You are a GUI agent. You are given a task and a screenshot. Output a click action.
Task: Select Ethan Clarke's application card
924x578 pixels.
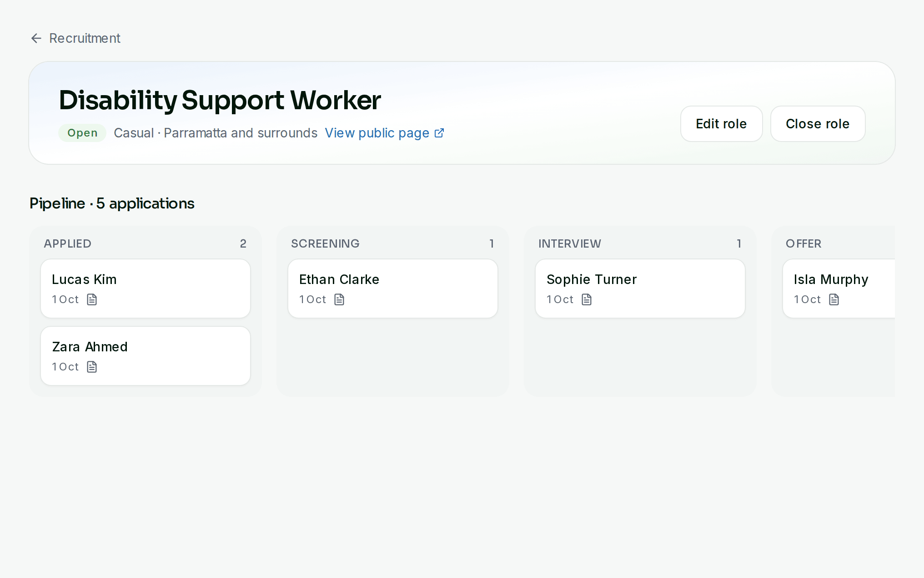[x=393, y=289]
